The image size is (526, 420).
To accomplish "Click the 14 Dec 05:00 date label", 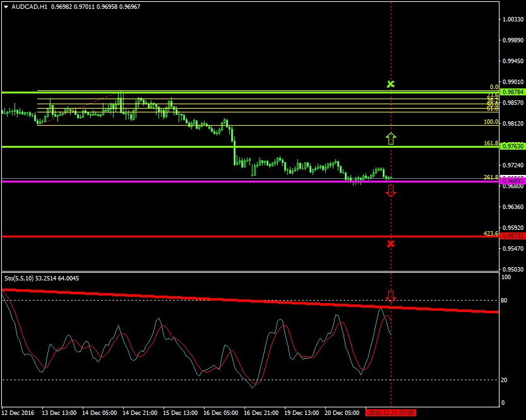I will [x=100, y=412].
